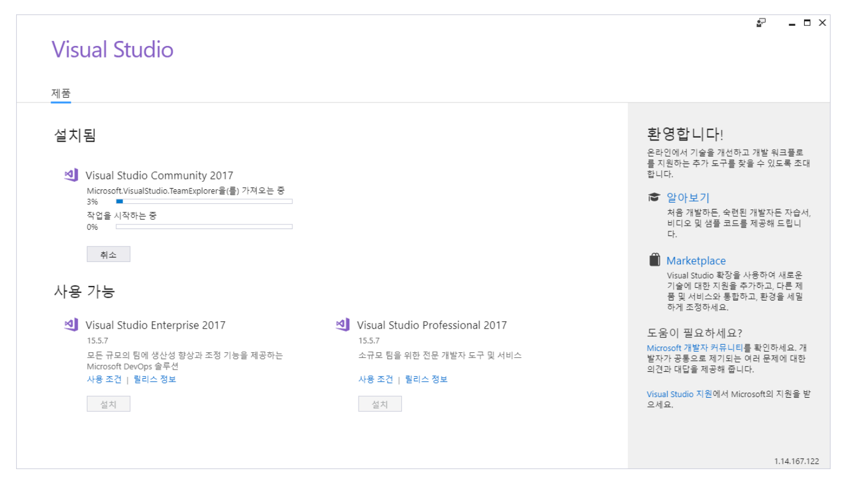Open the Marketplace link
868x495 pixels.
pyautogui.click(x=695, y=260)
